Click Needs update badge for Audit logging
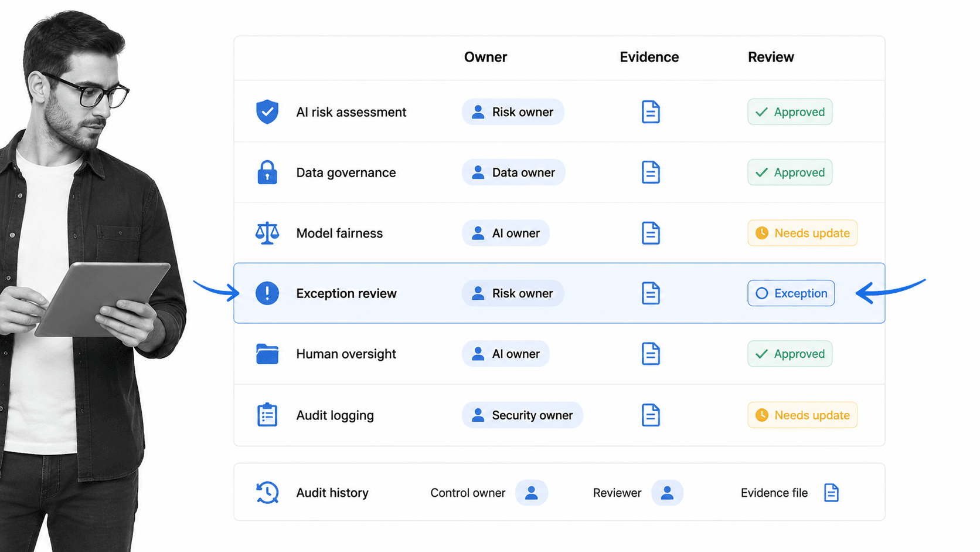980x552 pixels. pyautogui.click(x=802, y=415)
